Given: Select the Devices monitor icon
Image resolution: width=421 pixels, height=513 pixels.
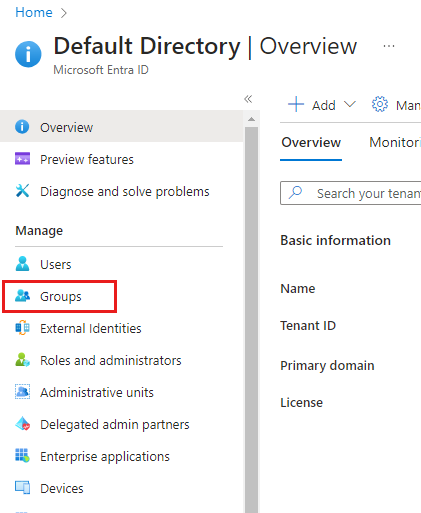Looking at the screenshot, I should click(x=22, y=488).
